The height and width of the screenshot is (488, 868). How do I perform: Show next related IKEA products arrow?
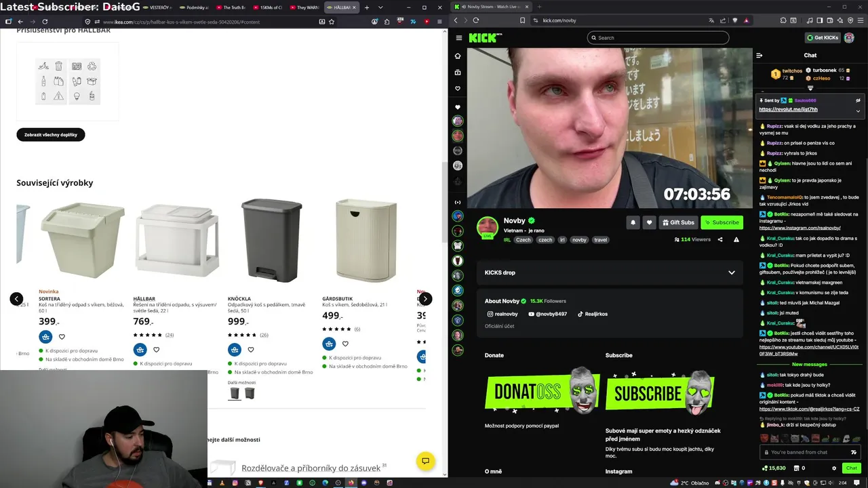[425, 298]
